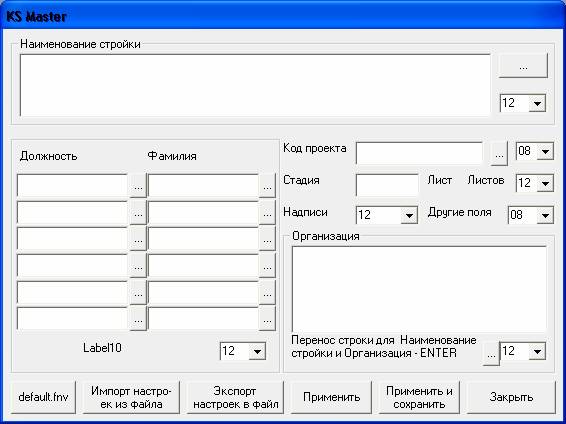Click the Применить и сохранить button

pos(419,397)
